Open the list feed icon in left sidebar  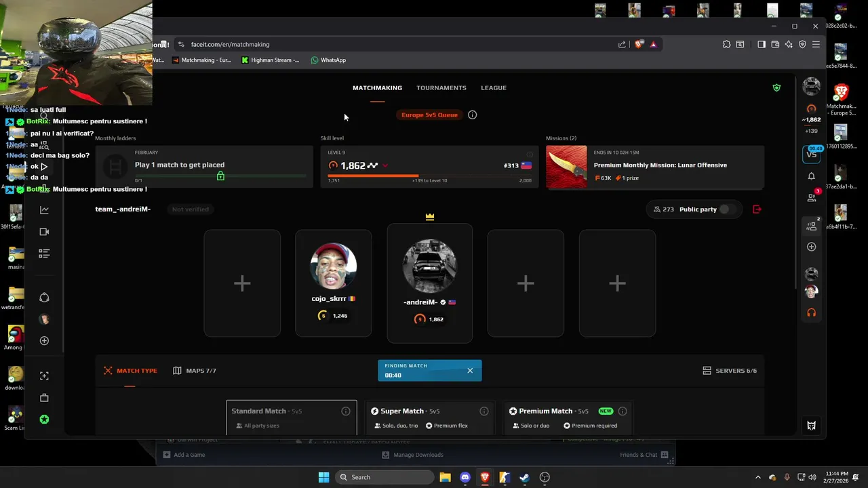pos(44,253)
